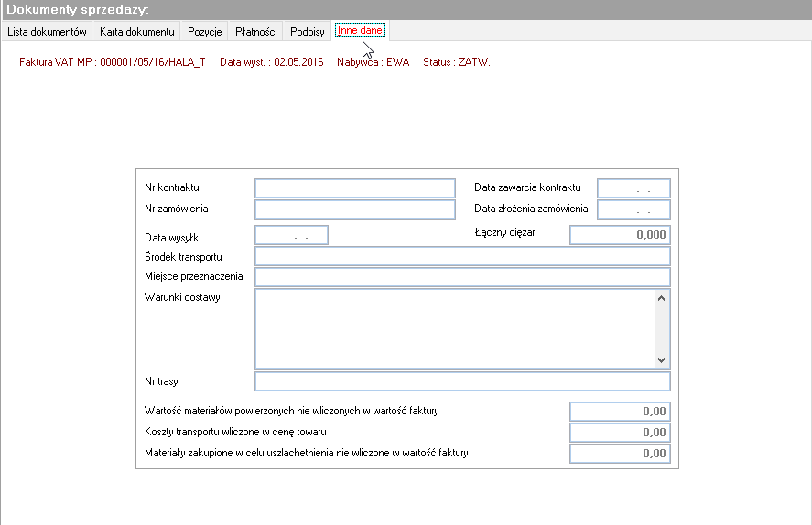Select the Inne dane tab
Image resolution: width=812 pixels, height=525 pixels.
coord(360,30)
